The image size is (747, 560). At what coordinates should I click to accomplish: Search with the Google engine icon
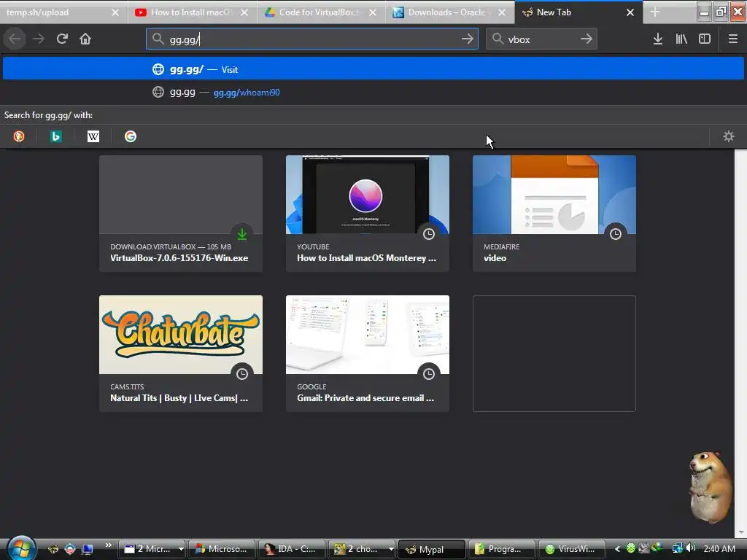point(131,136)
